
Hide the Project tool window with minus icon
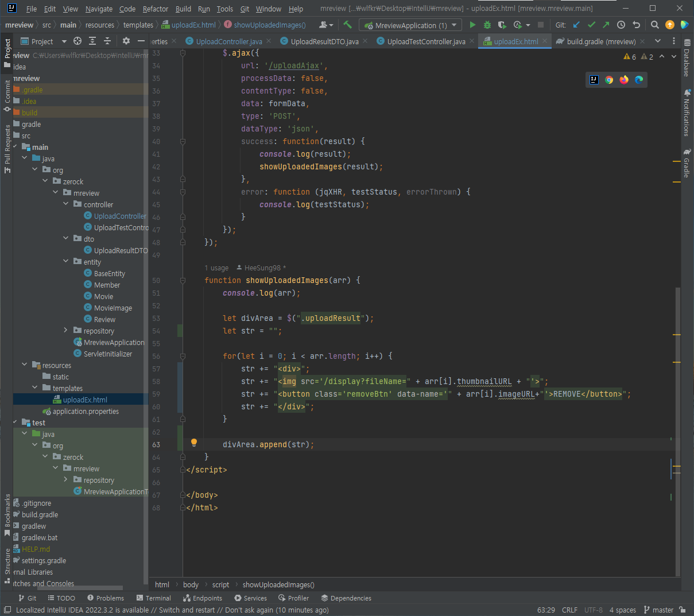[141, 41]
